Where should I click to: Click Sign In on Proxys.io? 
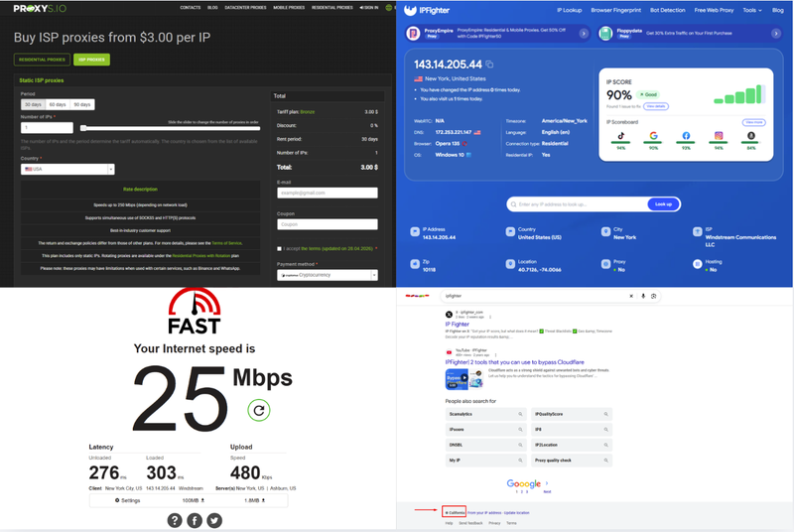tap(369, 8)
